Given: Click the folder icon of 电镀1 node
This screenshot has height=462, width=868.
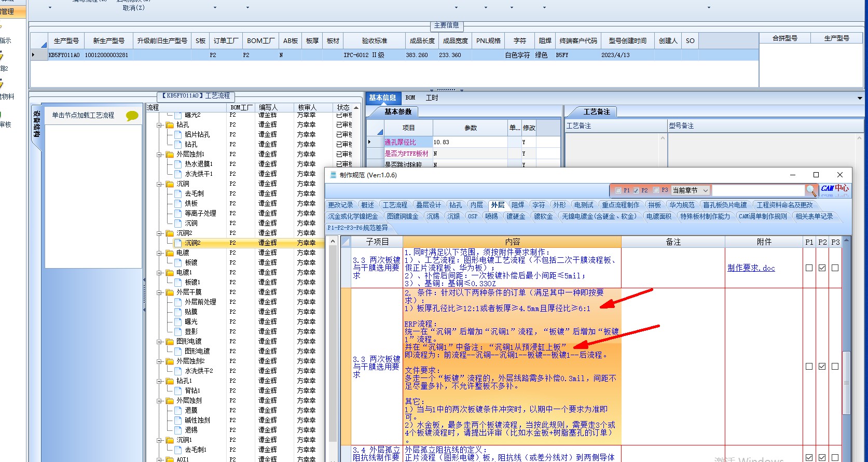Looking at the screenshot, I should pos(170,272).
